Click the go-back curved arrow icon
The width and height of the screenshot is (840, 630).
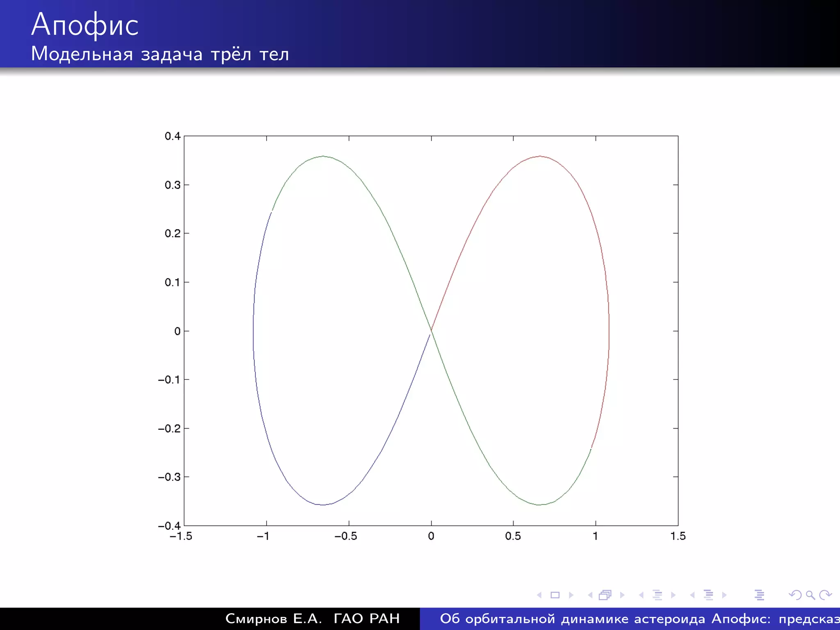(795, 595)
